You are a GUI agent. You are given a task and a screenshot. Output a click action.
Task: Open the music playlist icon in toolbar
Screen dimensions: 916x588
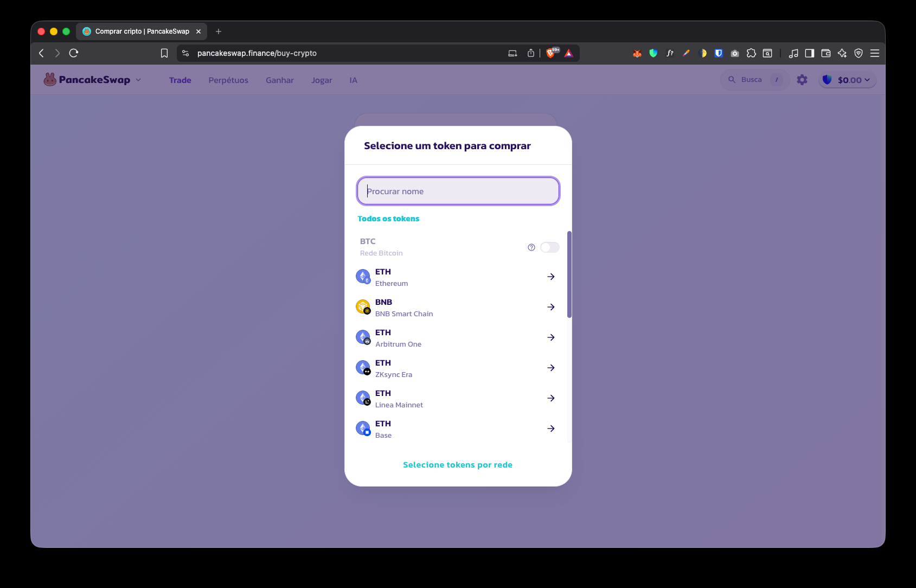tap(793, 53)
